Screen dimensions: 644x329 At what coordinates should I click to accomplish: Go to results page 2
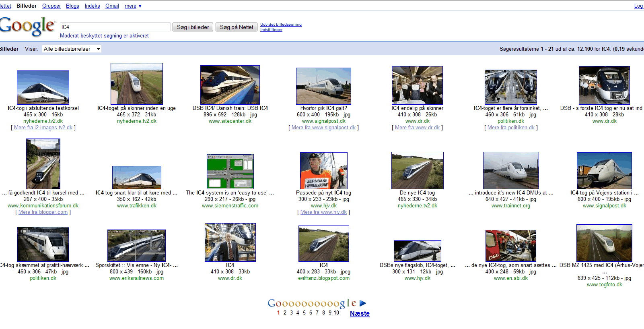pos(285,313)
